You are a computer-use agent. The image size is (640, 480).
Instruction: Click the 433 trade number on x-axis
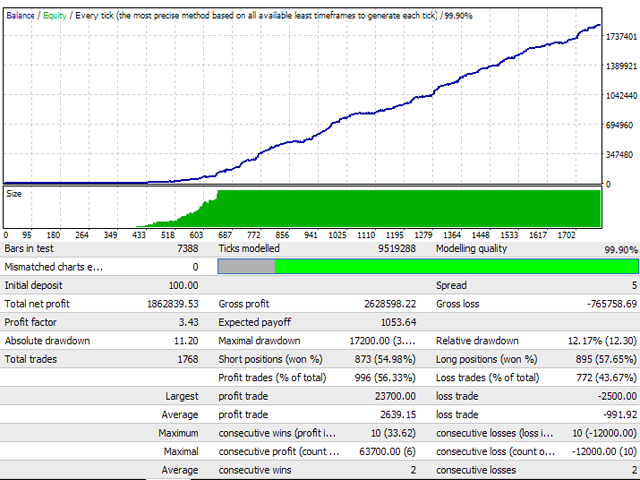pos(139,235)
